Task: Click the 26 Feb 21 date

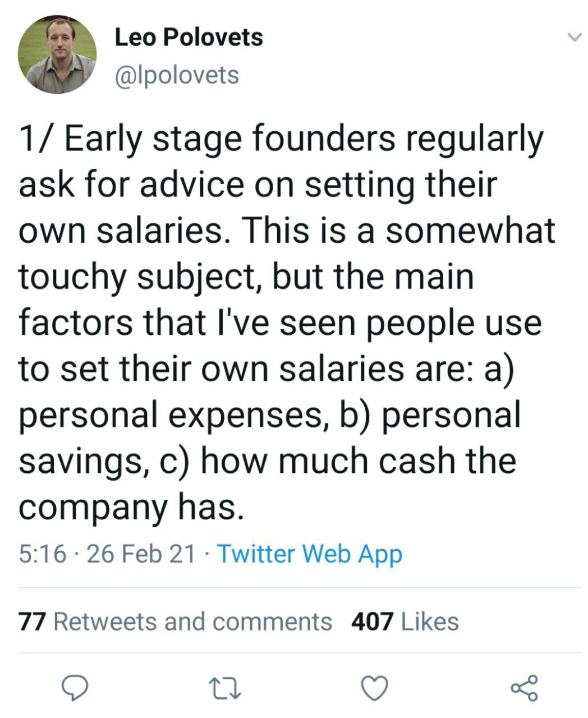Action: [x=141, y=554]
